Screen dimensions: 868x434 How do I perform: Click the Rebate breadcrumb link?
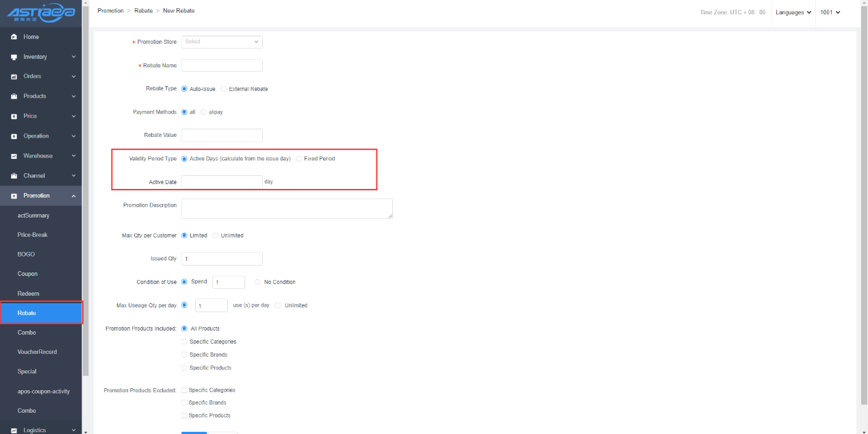tap(143, 11)
